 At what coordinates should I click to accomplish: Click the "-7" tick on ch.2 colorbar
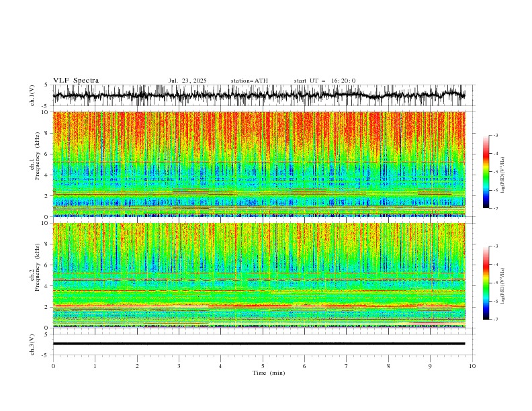(x=495, y=320)
